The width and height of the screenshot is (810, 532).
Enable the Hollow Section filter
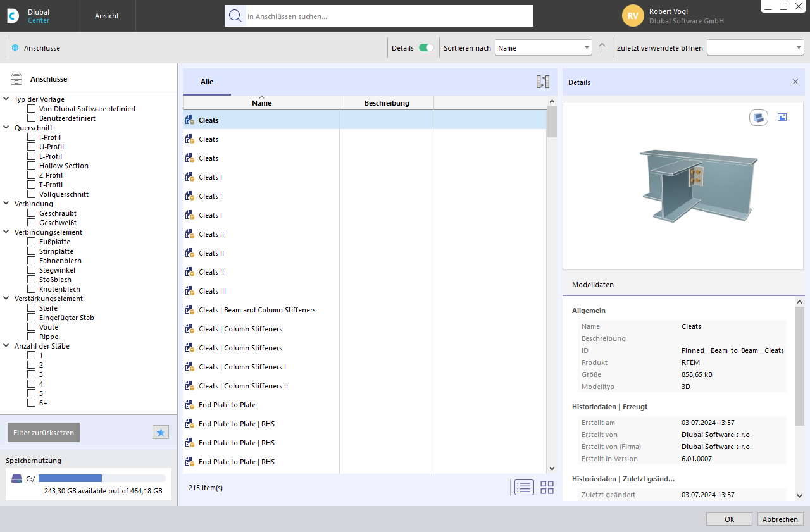pyautogui.click(x=32, y=166)
